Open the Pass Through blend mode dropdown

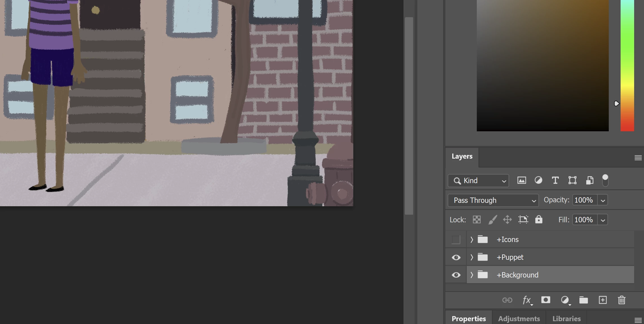(x=493, y=200)
